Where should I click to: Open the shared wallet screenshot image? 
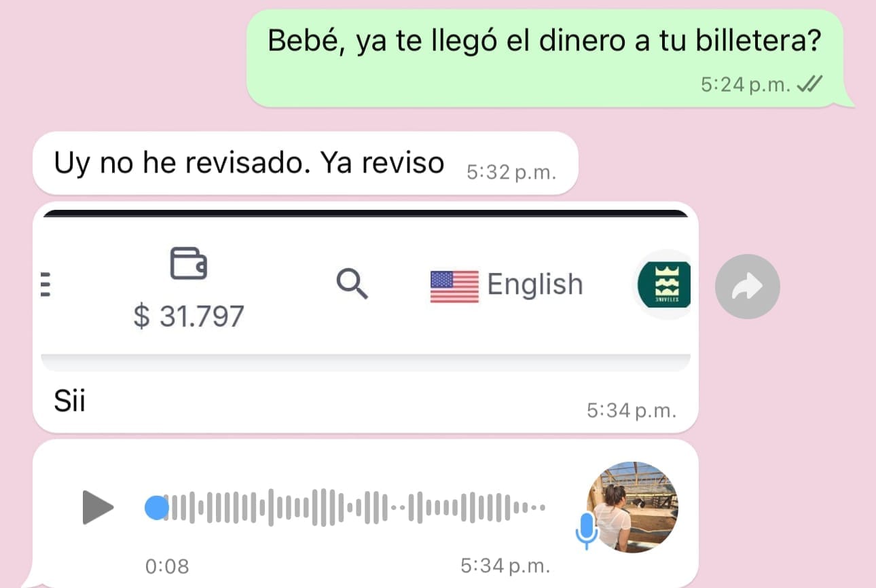coord(366,291)
